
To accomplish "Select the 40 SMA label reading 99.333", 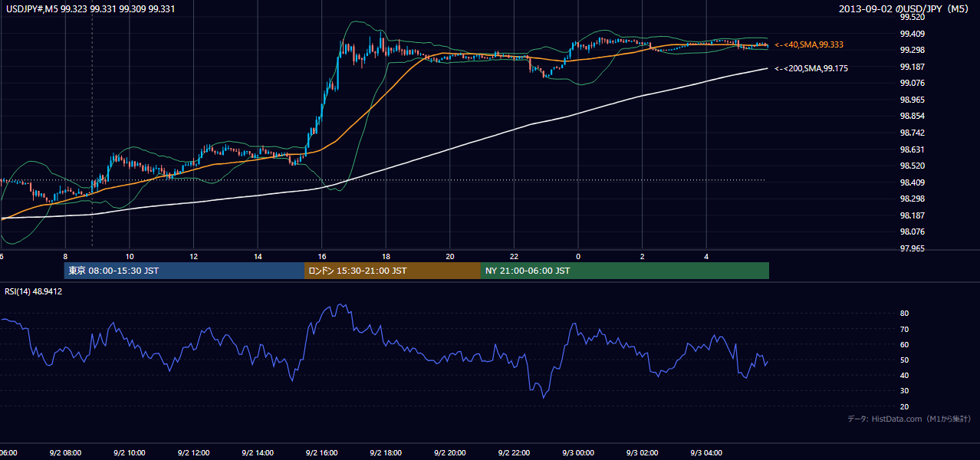I will coord(809,45).
